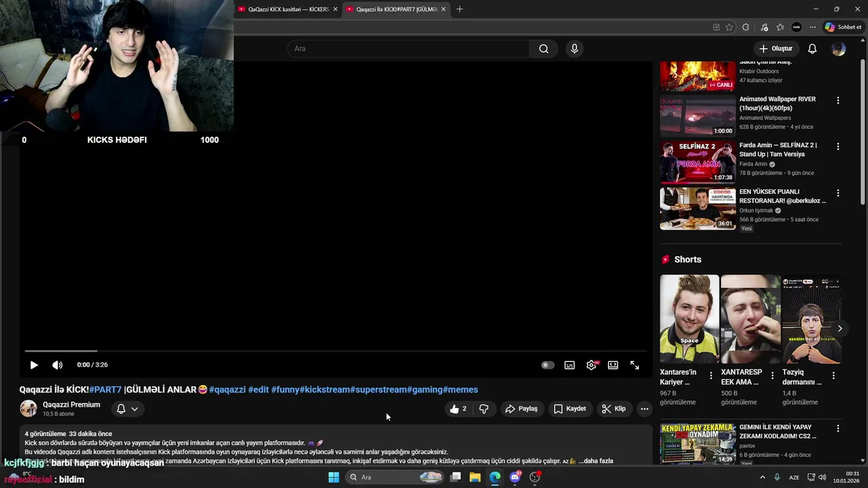This screenshot has width=868, height=488.
Task: Open options for the GEMINI İLE KENDİ YAPAY video
Action: 837,428
